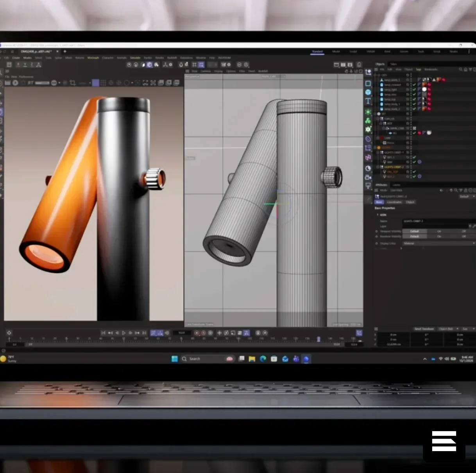This screenshot has height=473, width=476.
Task: Select the crop region render icon
Action: click(x=72, y=83)
